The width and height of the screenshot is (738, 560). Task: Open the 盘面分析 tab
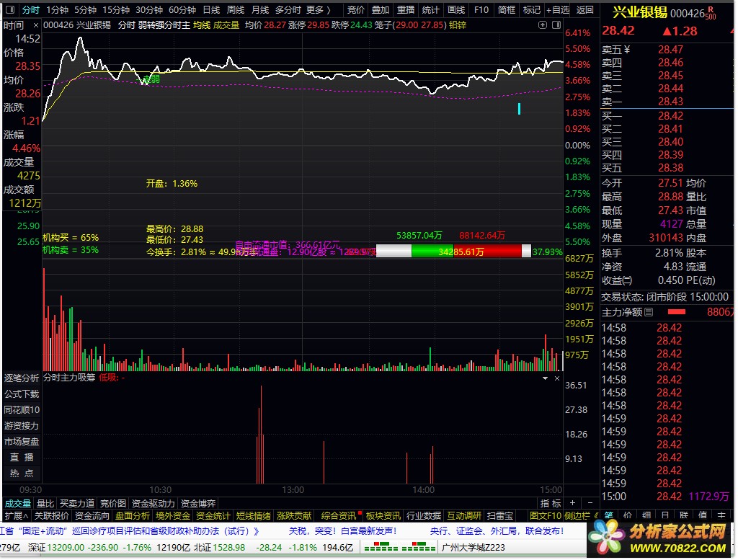133,516
